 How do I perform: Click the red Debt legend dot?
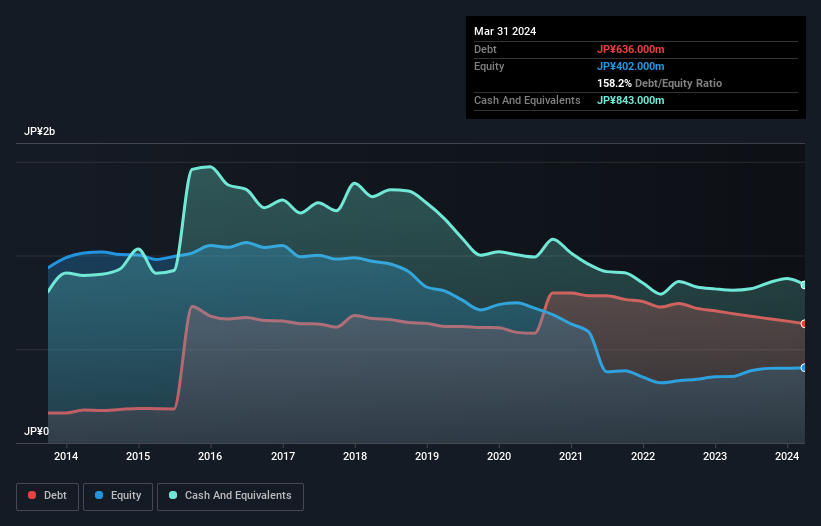32,495
